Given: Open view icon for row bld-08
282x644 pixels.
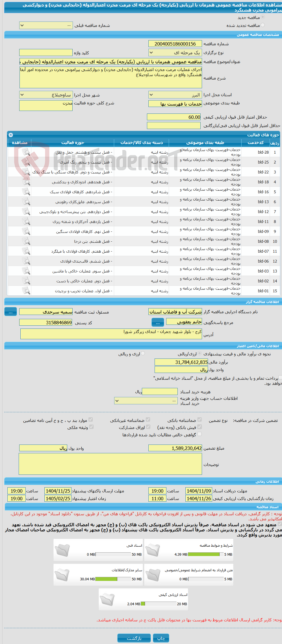Looking at the screenshot, I should 26,241.
